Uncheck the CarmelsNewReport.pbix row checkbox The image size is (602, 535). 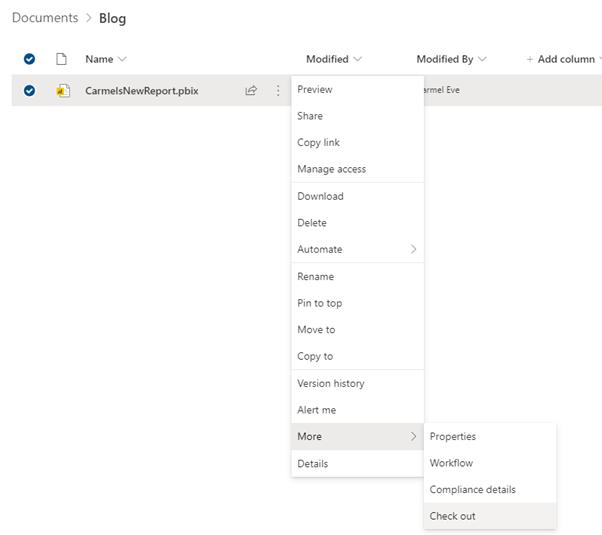[x=29, y=91]
